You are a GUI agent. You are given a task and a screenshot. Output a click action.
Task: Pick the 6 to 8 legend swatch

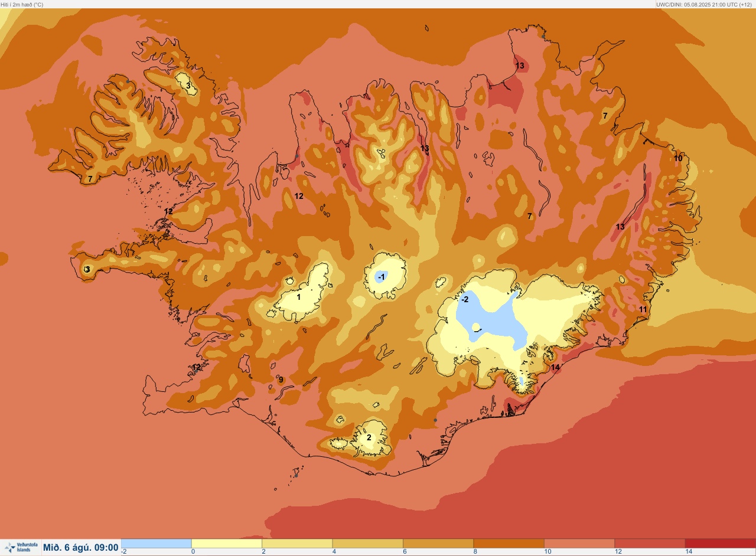coord(438,543)
